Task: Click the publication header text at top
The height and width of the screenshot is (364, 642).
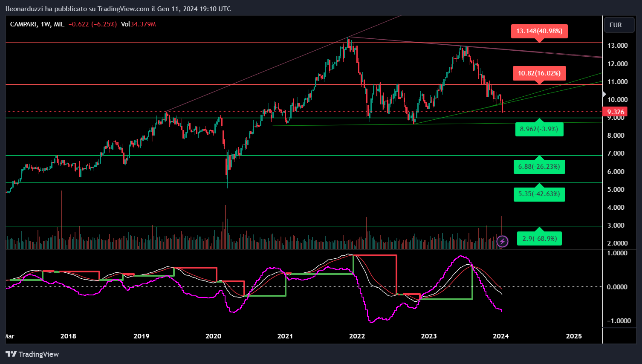Action: [118, 9]
